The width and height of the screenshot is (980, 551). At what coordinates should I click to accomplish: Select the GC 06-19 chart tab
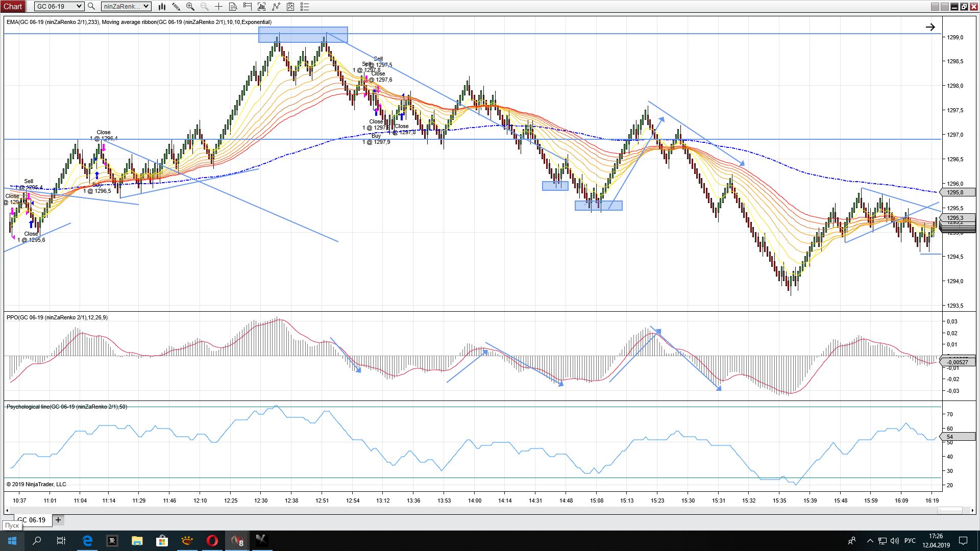[x=31, y=520]
